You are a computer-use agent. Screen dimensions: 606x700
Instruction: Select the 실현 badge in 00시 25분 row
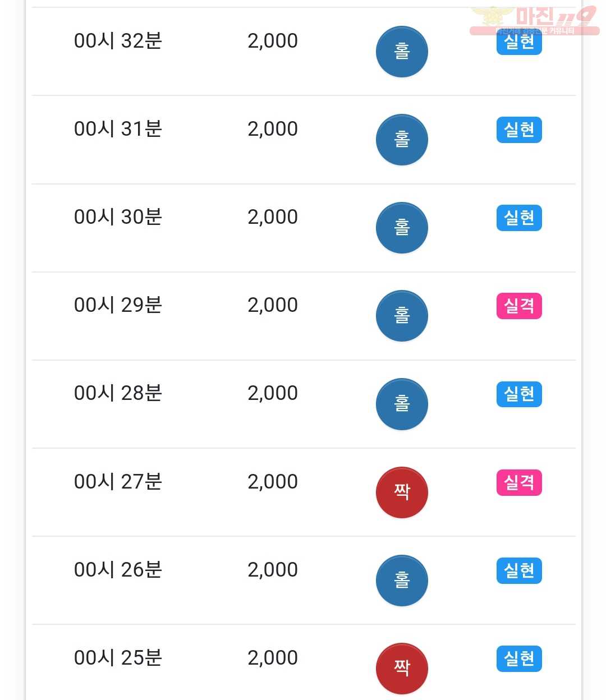pos(519,658)
